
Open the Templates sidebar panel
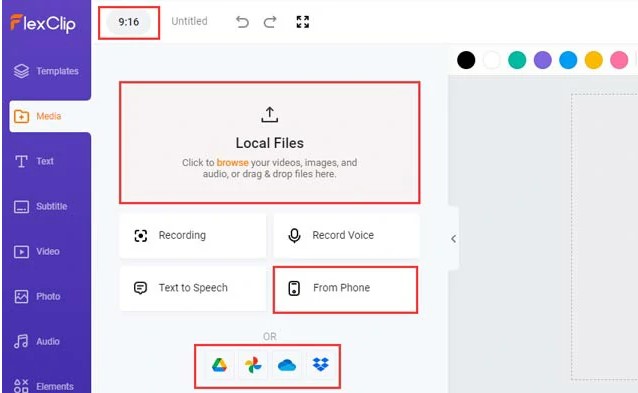click(46, 71)
